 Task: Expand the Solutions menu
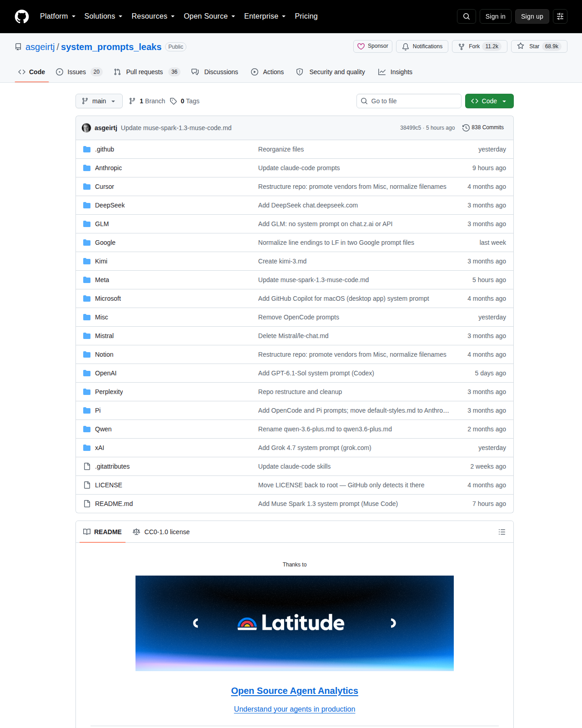click(103, 16)
